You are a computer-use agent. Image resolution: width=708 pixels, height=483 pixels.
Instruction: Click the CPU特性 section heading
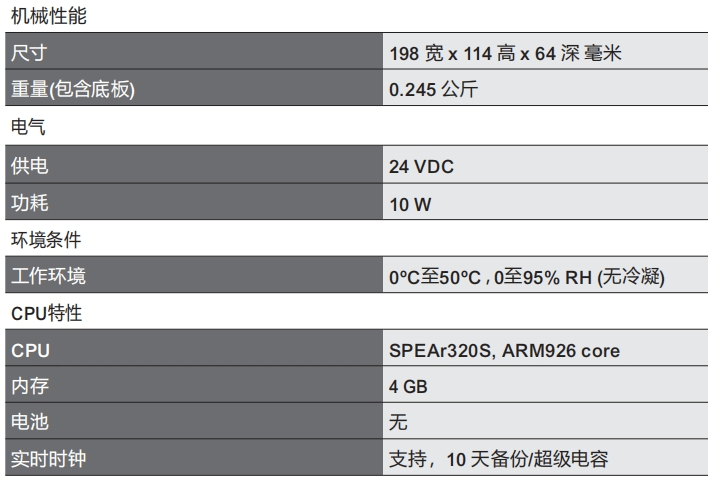tap(47, 313)
